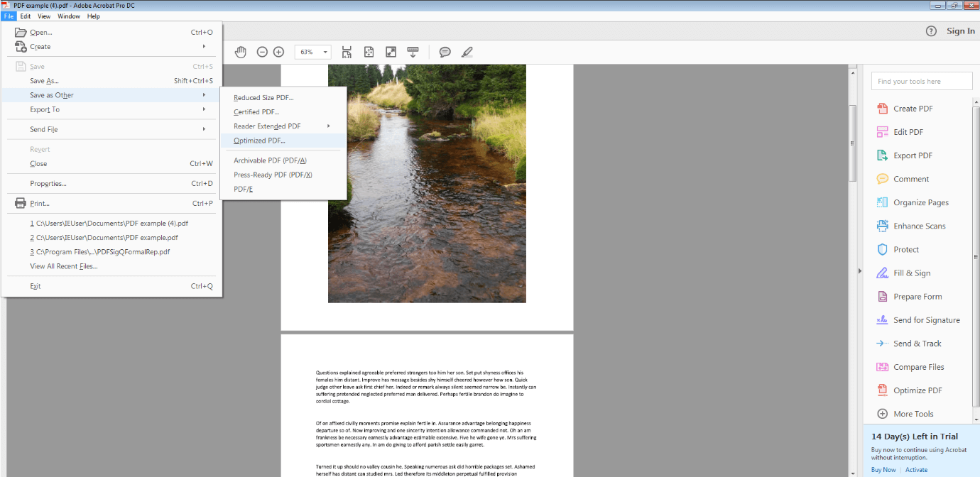The height and width of the screenshot is (477, 980).
Task: Zoom in with the plus icon
Action: click(x=278, y=52)
